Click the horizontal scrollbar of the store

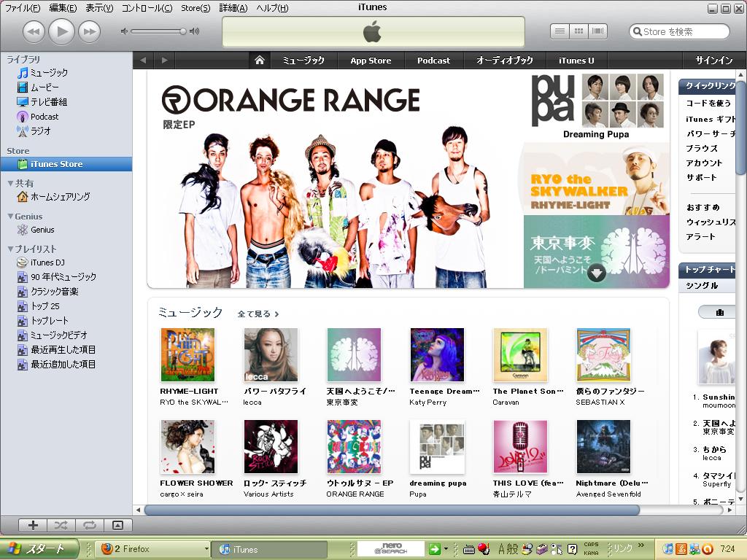pos(392,510)
